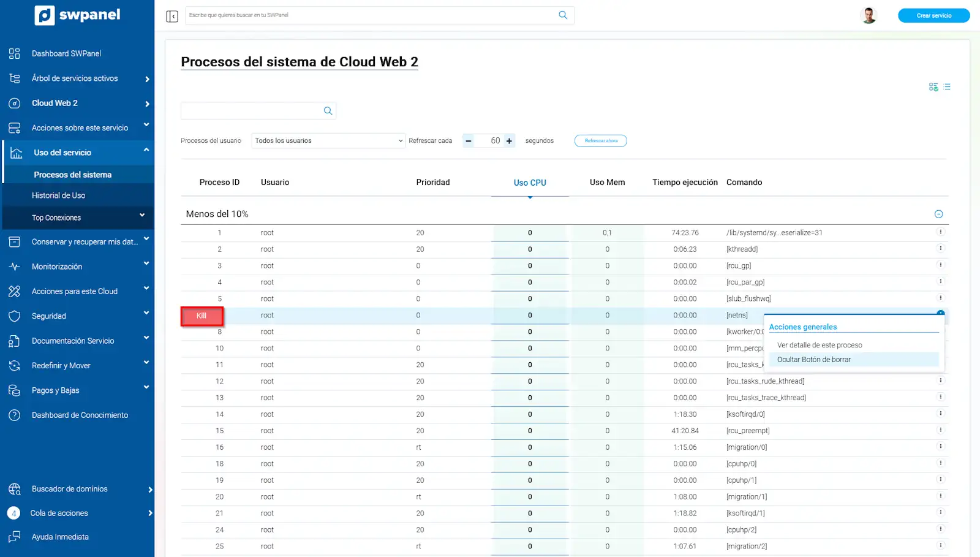Open Cloud Web 2 menu item

(x=55, y=103)
